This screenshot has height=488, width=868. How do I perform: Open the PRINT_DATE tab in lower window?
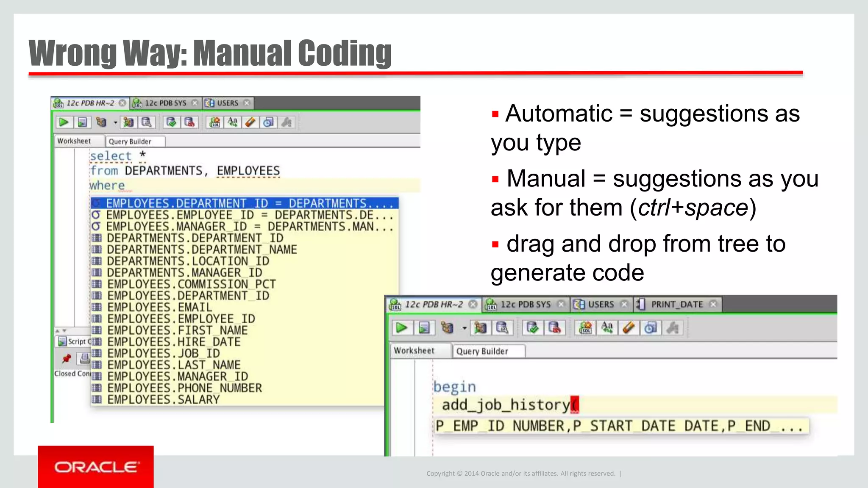tap(677, 305)
